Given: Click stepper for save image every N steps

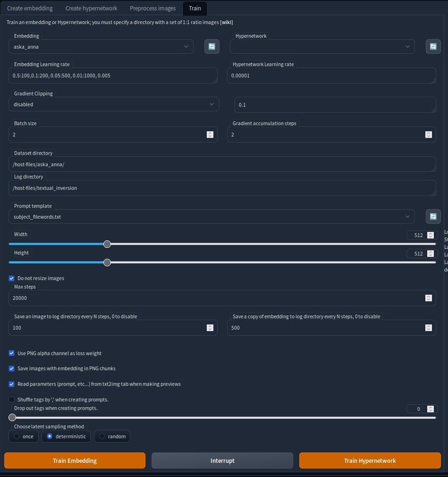Looking at the screenshot, I should (x=210, y=328).
